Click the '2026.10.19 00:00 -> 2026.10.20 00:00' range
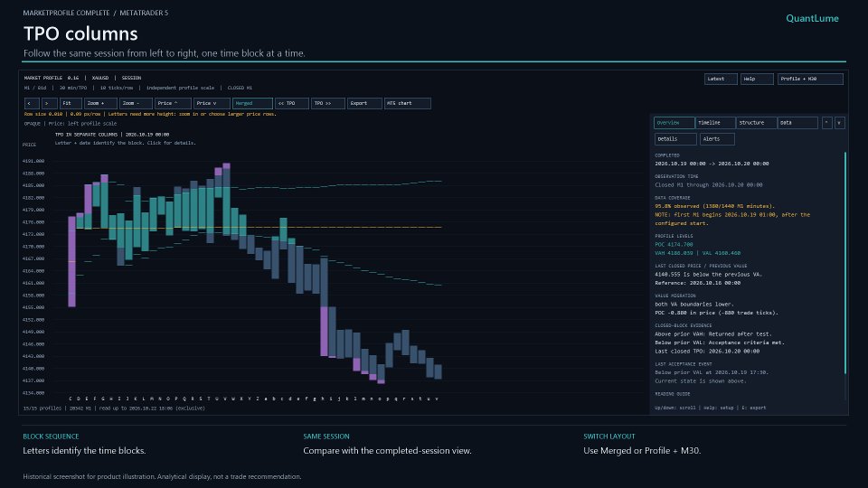The width and height of the screenshot is (868, 488). 712,164
